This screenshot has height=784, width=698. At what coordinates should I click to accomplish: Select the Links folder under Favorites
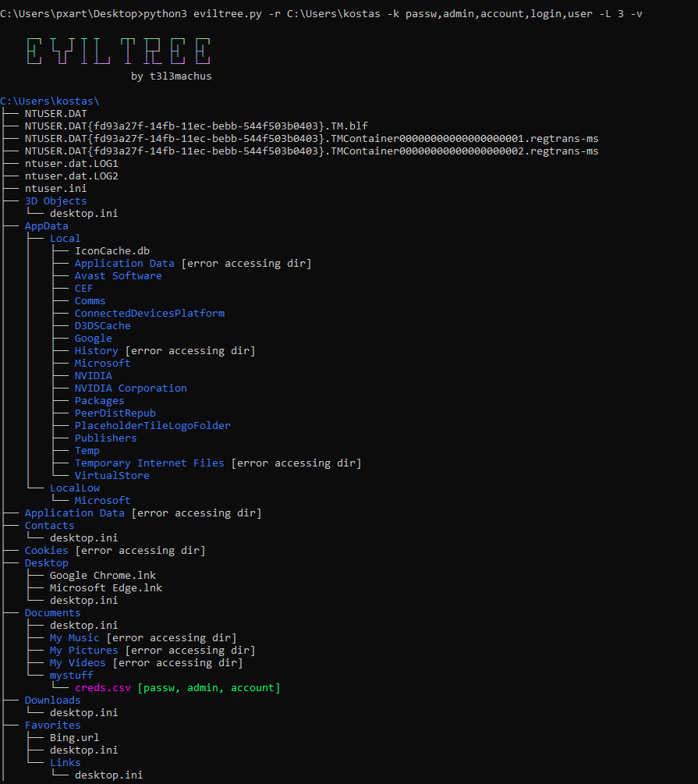click(x=65, y=762)
